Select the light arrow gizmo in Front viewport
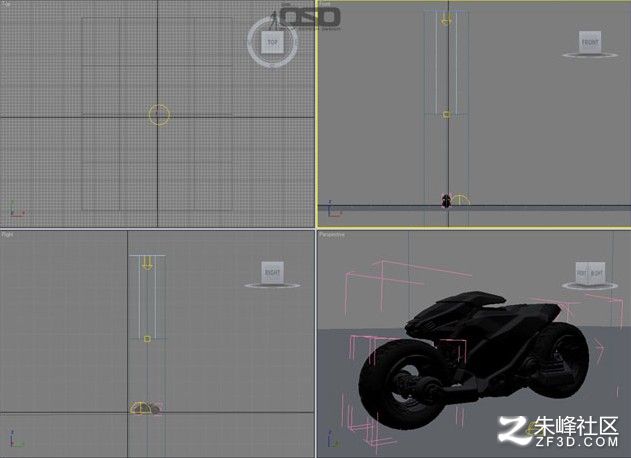 [x=446, y=19]
